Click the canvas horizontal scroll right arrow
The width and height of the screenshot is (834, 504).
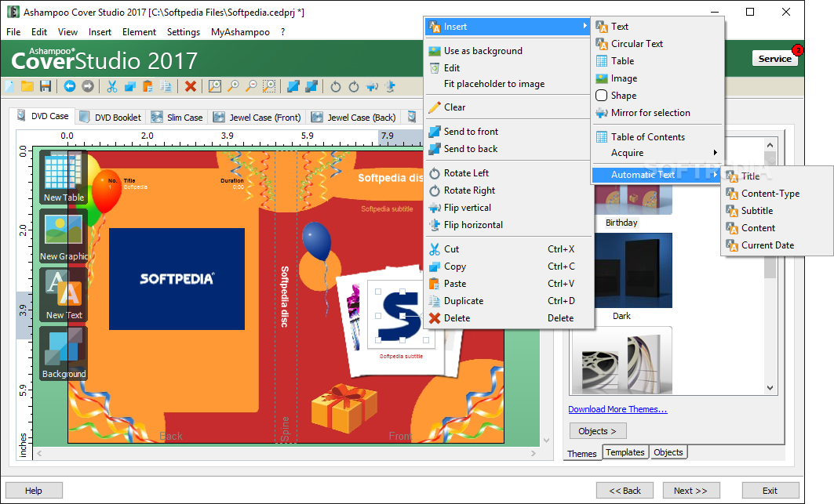click(534, 454)
